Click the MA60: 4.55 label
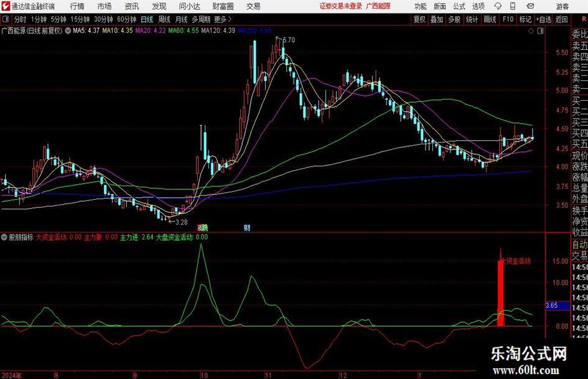 pos(184,30)
